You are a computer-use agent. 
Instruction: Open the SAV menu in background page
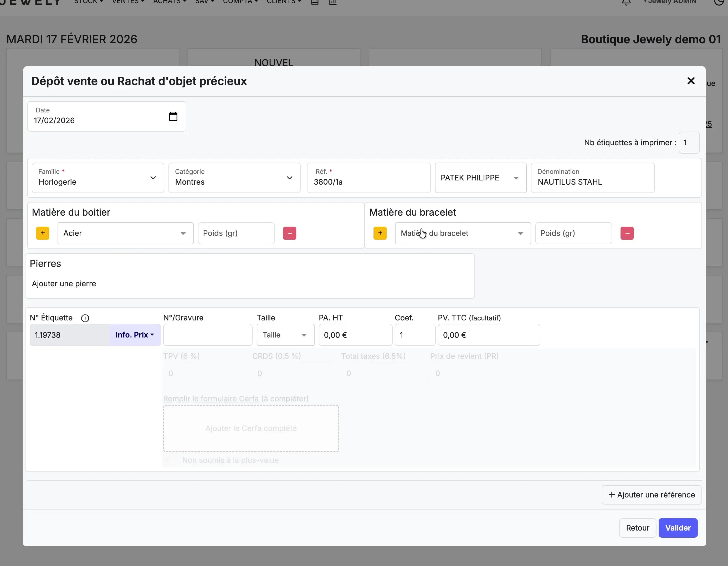pyautogui.click(x=205, y=2)
